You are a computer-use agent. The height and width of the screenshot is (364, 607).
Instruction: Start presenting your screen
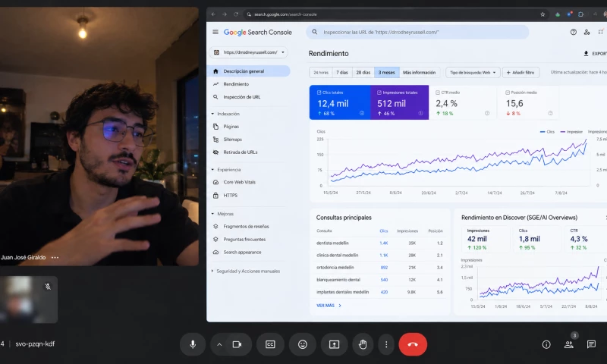coord(334,344)
